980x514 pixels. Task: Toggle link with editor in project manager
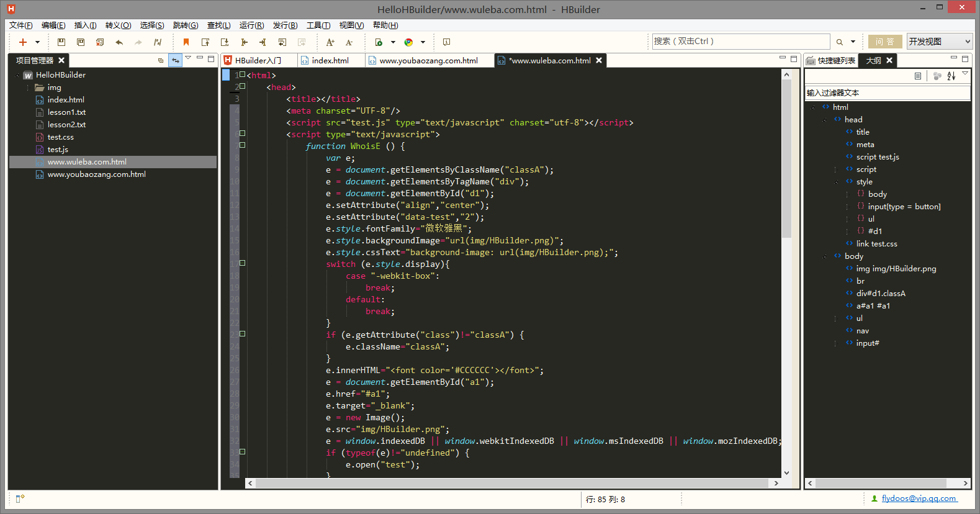176,60
